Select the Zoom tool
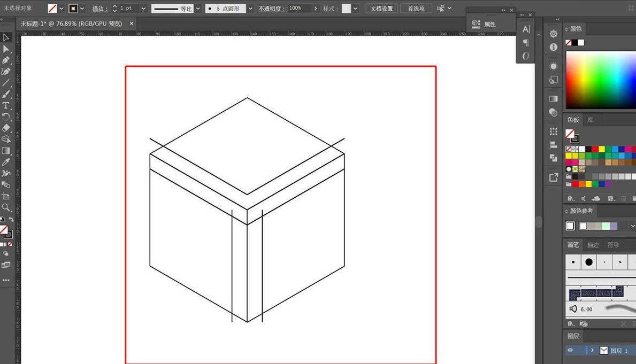636x364 pixels. [x=6, y=206]
